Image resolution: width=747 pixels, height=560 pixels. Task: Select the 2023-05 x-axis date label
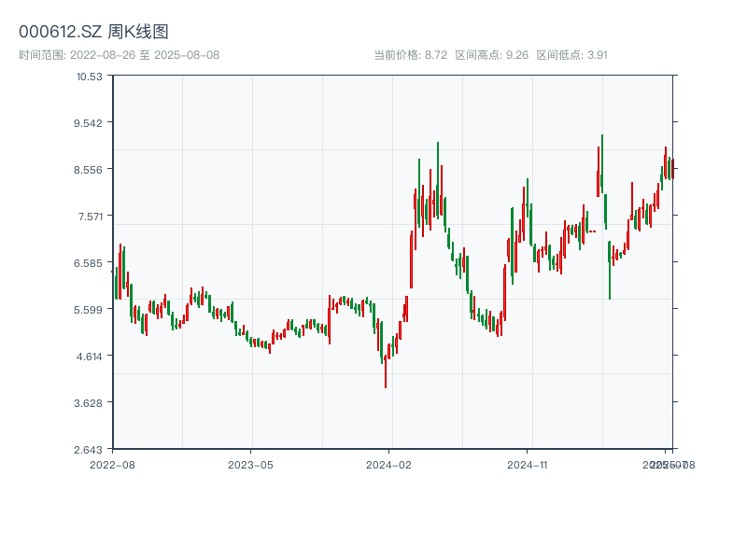pyautogui.click(x=251, y=464)
